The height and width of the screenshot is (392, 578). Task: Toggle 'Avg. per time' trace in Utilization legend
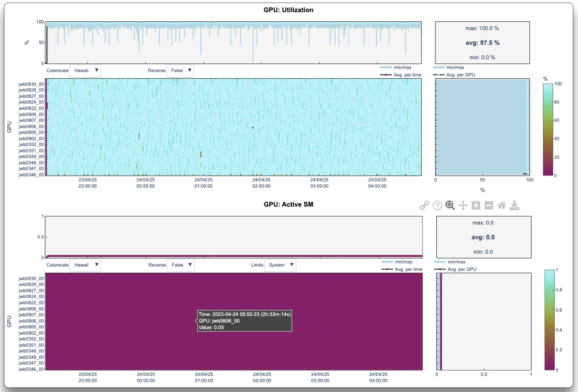point(407,75)
